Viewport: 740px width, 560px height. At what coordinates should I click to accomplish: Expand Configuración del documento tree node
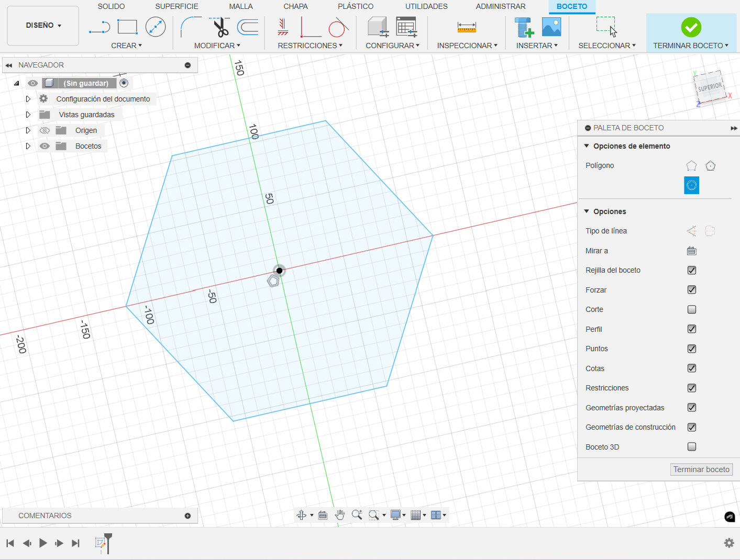coord(28,99)
